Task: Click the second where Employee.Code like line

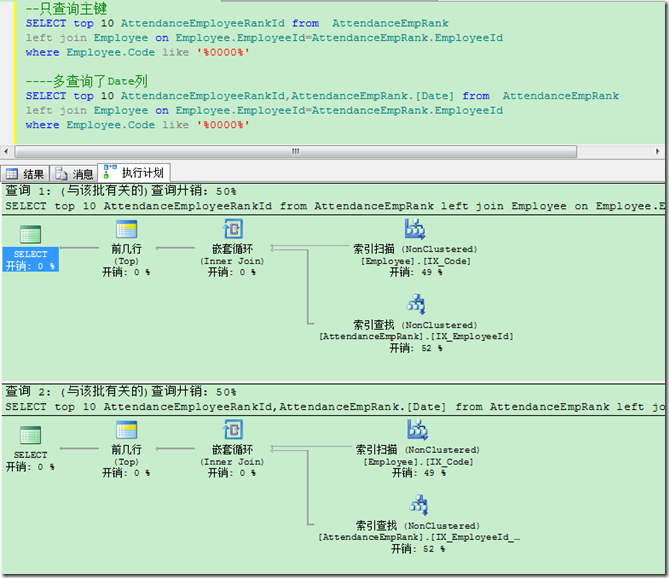Action: click(137, 125)
